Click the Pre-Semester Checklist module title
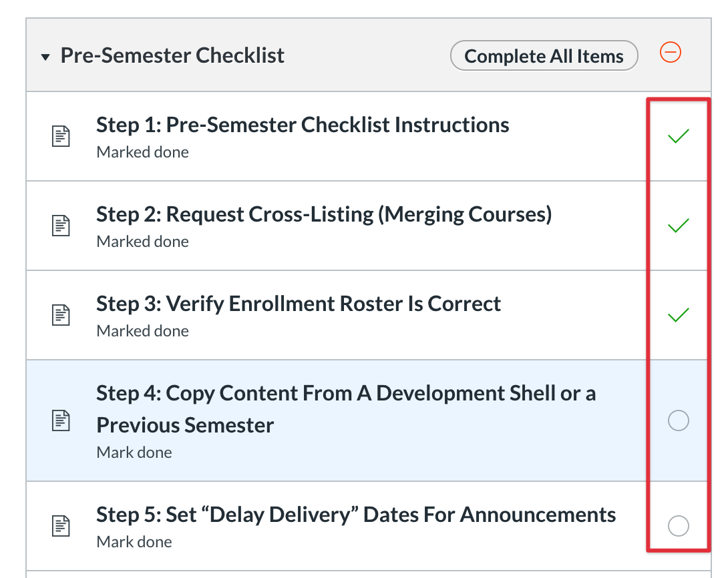This screenshot has width=728, height=578. point(172,55)
